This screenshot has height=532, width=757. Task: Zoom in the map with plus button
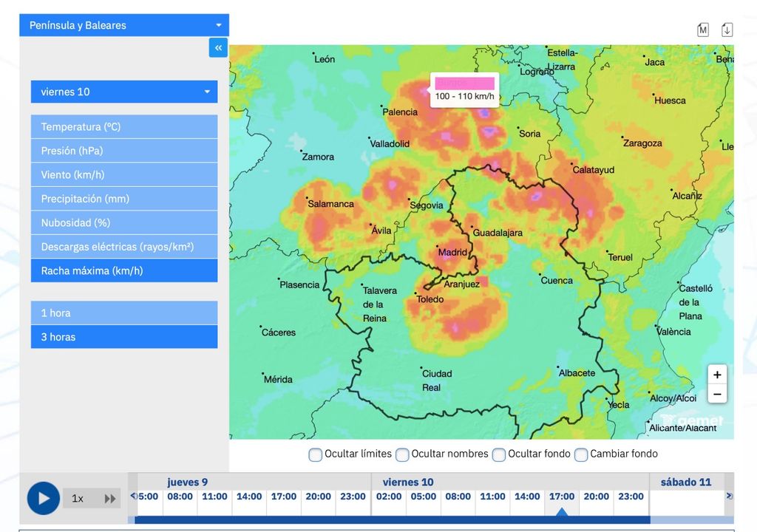[x=717, y=375]
